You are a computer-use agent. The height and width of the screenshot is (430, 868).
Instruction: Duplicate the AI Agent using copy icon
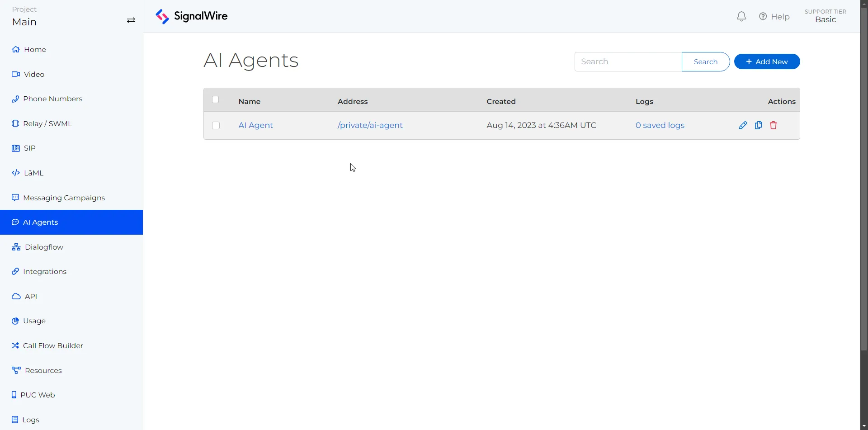pyautogui.click(x=759, y=125)
